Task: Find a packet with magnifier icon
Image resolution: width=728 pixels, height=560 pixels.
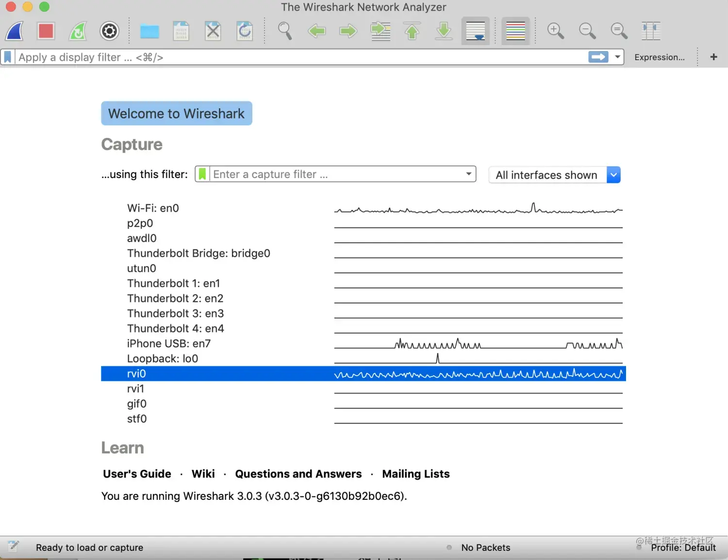Action: (285, 31)
